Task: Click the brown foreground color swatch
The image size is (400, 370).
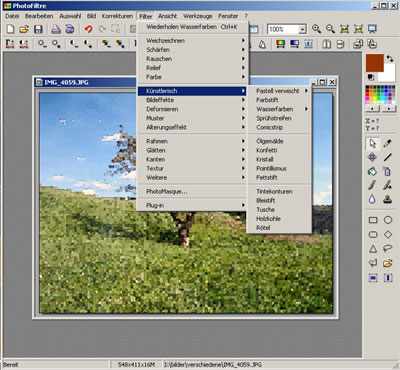Action: click(x=374, y=63)
